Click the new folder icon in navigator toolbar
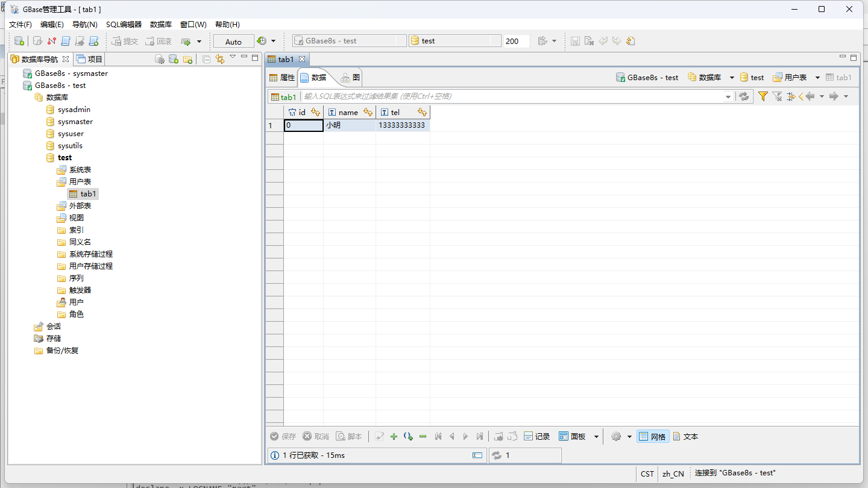 coord(187,59)
